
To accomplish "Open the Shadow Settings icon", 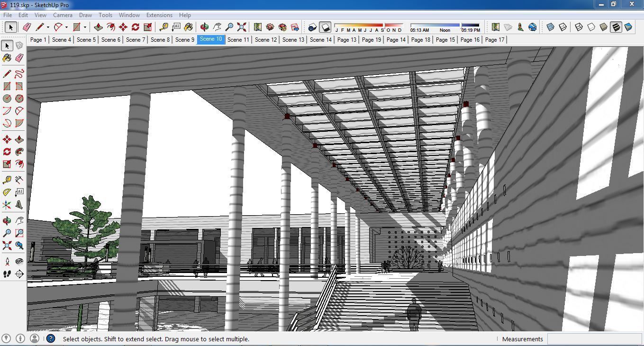I will [312, 27].
